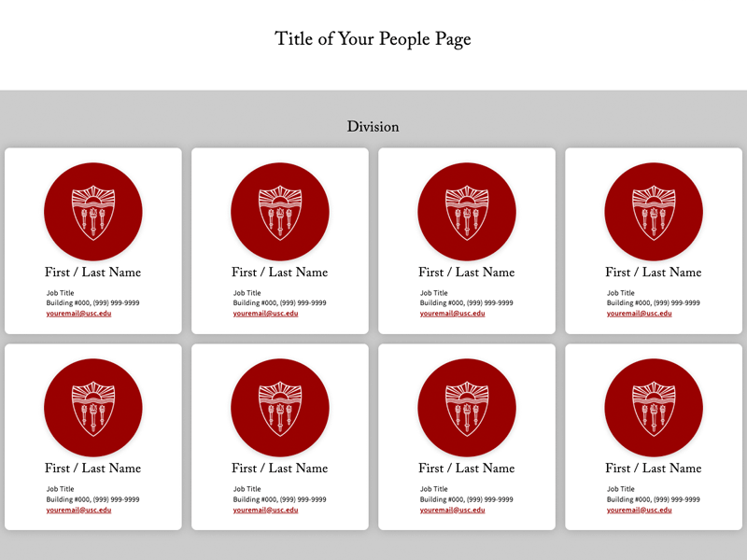Select the 'Division' section heading
The image size is (747, 560).
(x=373, y=126)
